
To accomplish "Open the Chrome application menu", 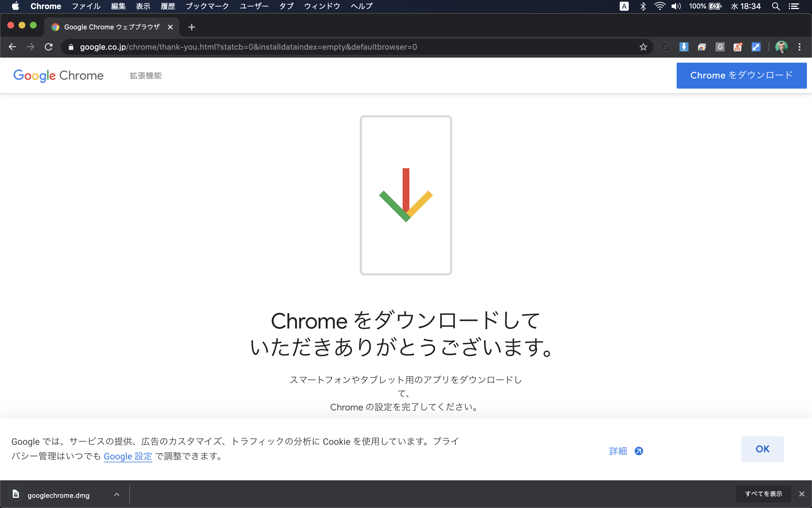I will 46,6.
